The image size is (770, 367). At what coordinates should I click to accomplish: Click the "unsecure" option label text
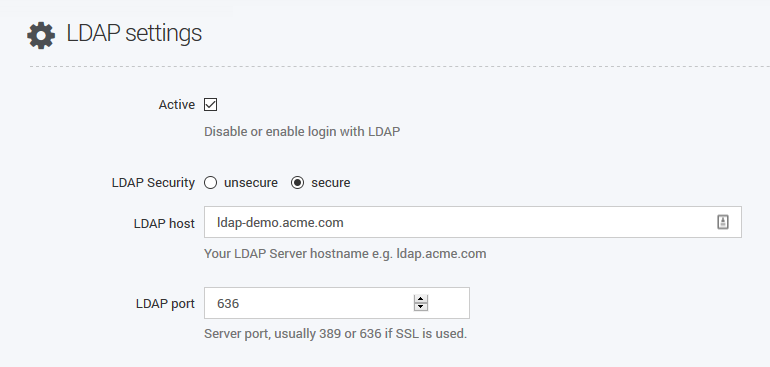[x=251, y=183]
